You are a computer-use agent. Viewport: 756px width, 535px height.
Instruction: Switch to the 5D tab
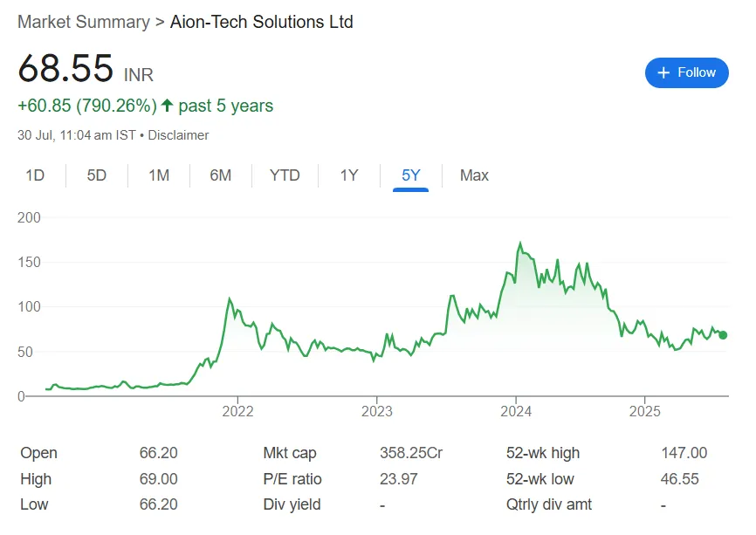click(x=97, y=175)
